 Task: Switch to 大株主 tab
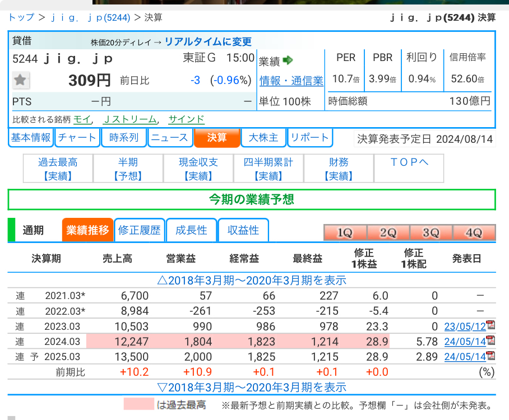click(263, 138)
